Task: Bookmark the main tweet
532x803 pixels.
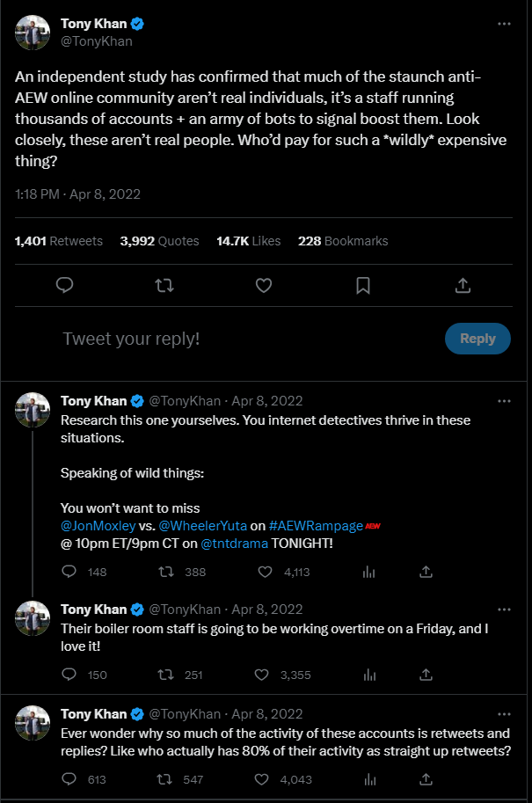Action: (x=363, y=285)
